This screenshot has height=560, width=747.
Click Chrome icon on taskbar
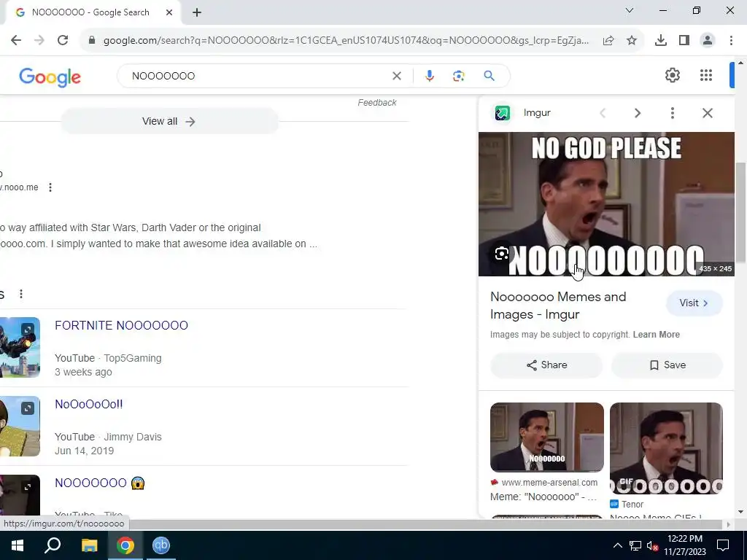[125, 545]
